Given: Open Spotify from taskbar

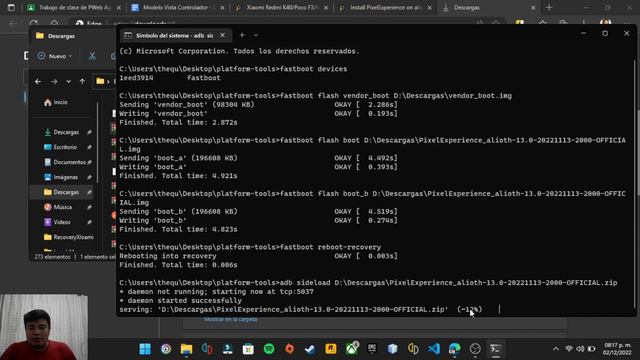Looking at the screenshot, I should click(x=269, y=349).
